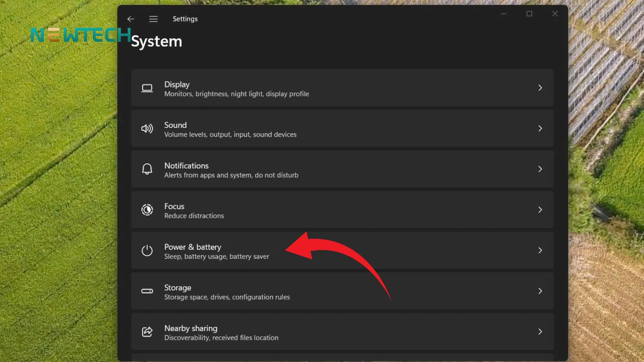Click chevron on the Focus row
The image size is (644, 362).
click(540, 210)
